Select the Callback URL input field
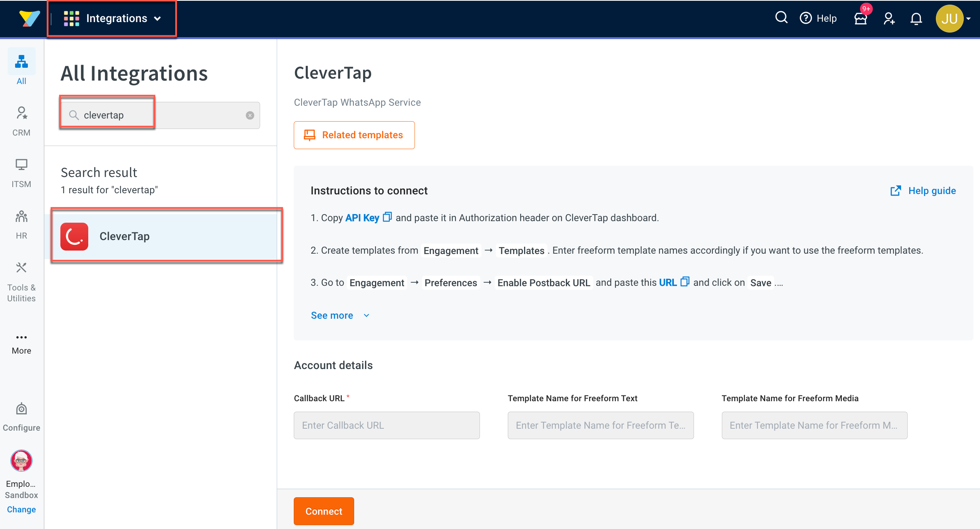Screen dimensions: 980x529 387,426
